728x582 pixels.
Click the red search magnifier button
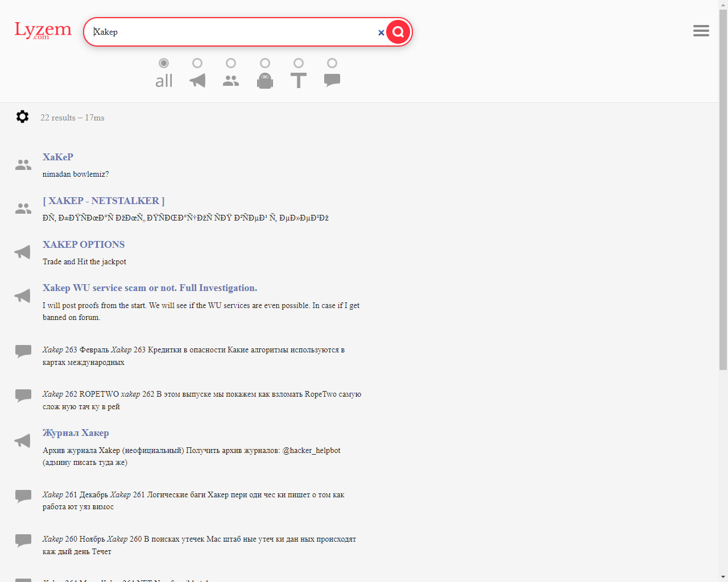click(398, 32)
